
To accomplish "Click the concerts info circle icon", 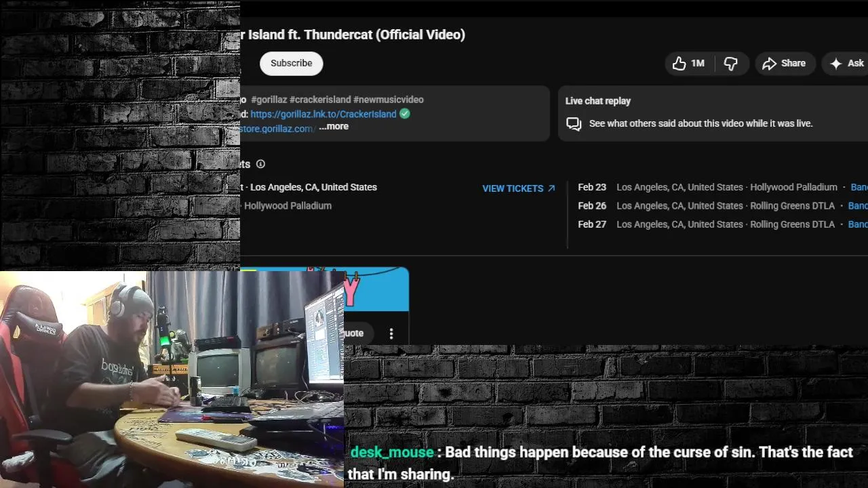I will click(260, 164).
